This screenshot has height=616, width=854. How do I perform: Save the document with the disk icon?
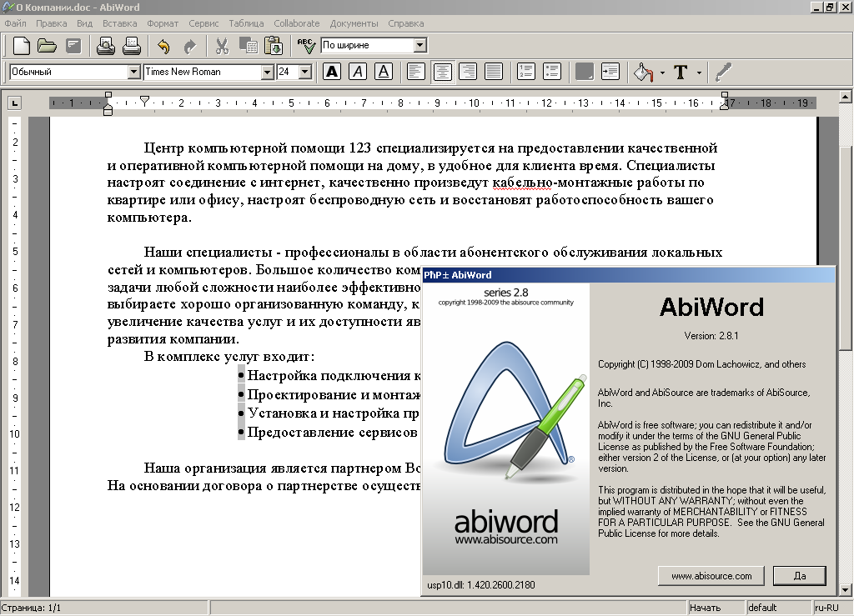(73, 46)
